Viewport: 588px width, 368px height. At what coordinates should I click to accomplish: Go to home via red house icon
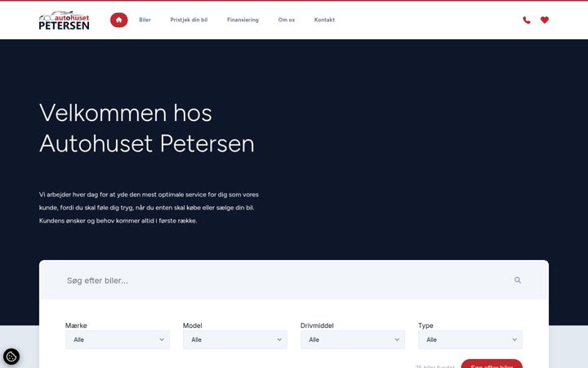pos(119,20)
